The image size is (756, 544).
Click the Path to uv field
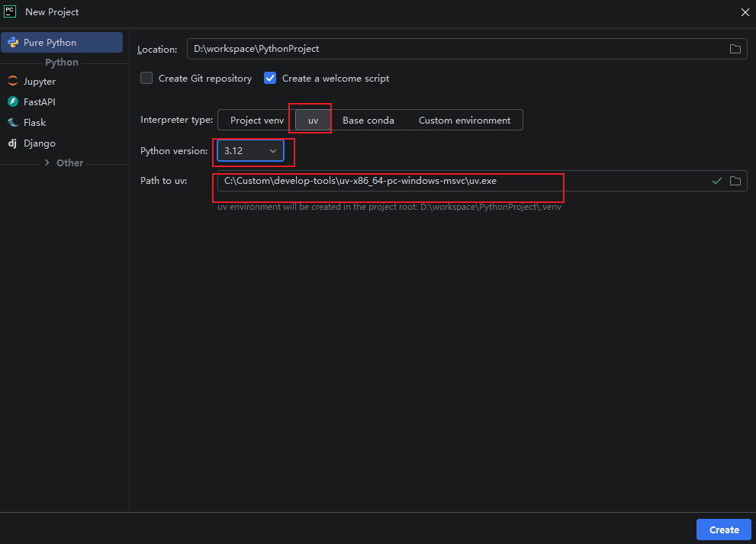(x=458, y=181)
